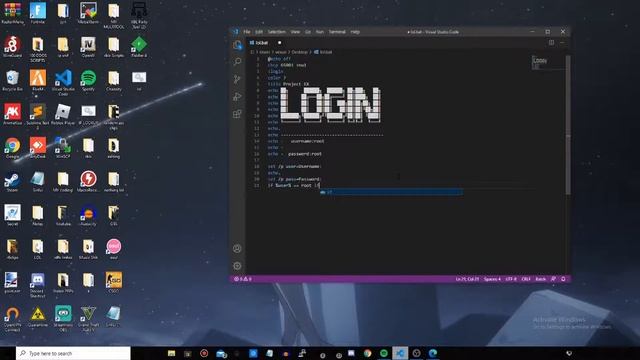Open the Explorer view in VS Code activity bar
The image size is (640, 360).
point(237,45)
